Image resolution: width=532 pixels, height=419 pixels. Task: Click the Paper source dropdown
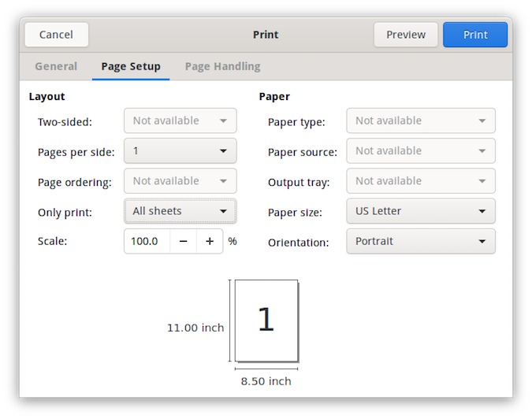click(420, 151)
